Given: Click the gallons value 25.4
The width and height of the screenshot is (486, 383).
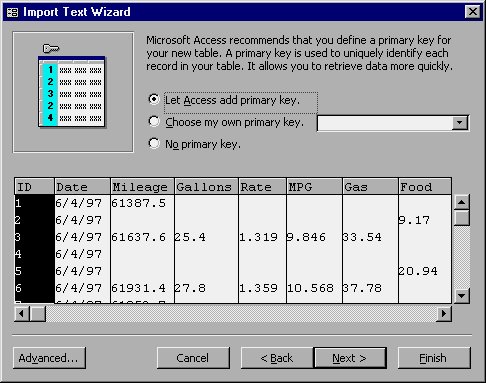Looking at the screenshot, I should tap(190, 237).
